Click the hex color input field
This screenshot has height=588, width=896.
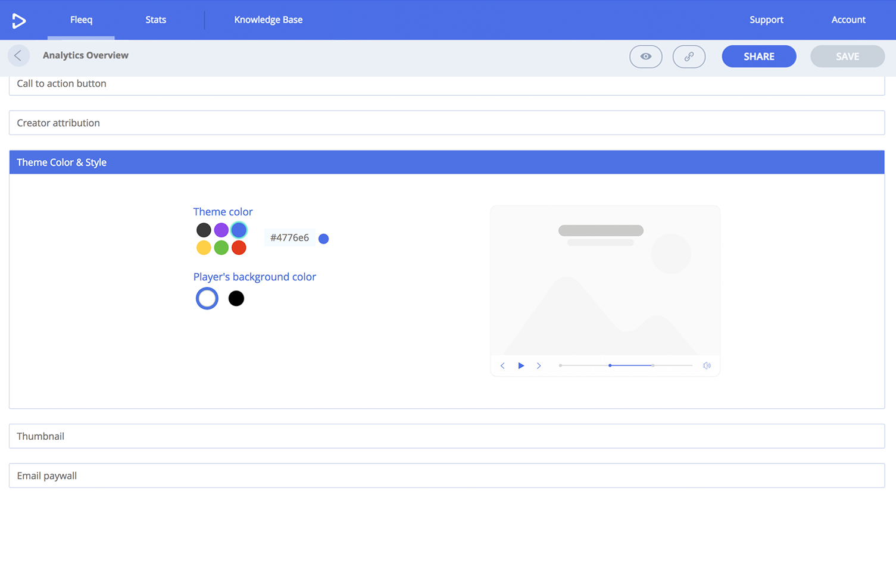pyautogui.click(x=289, y=238)
